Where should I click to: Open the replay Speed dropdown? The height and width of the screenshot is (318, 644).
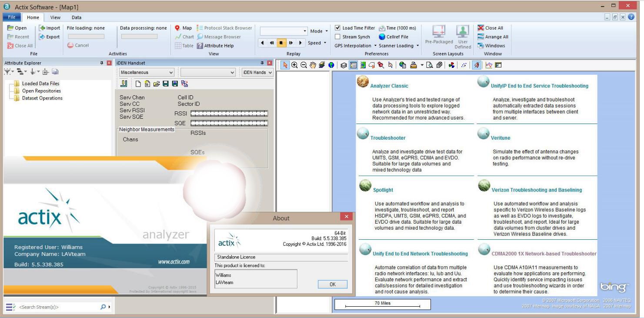[317, 43]
